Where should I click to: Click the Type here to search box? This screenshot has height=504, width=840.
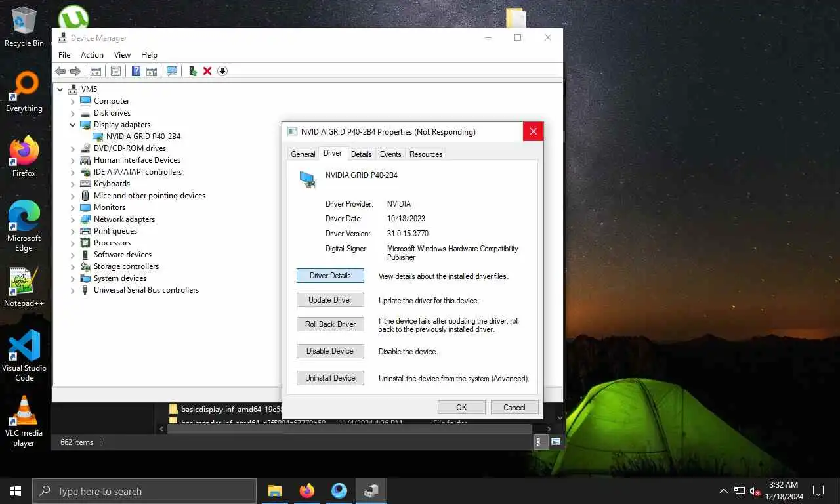(144, 491)
